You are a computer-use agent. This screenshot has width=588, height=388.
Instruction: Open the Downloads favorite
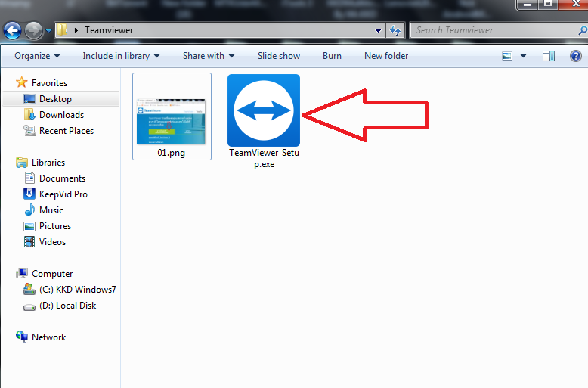coord(61,115)
